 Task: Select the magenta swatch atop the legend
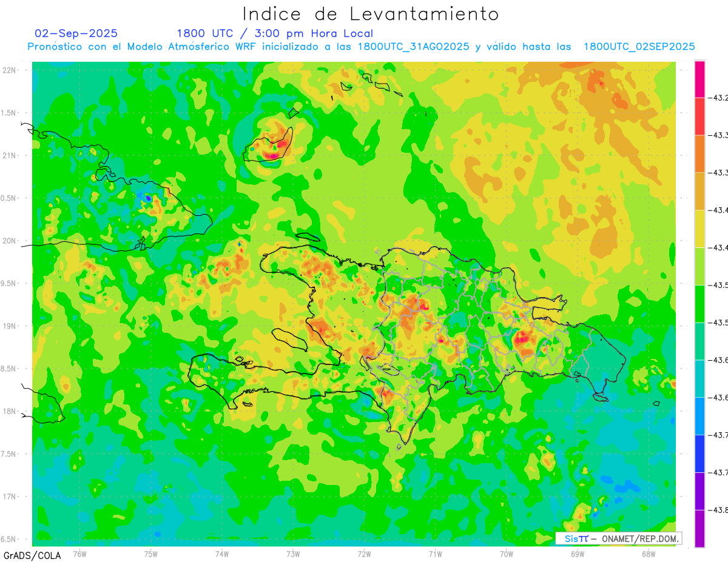(699, 79)
